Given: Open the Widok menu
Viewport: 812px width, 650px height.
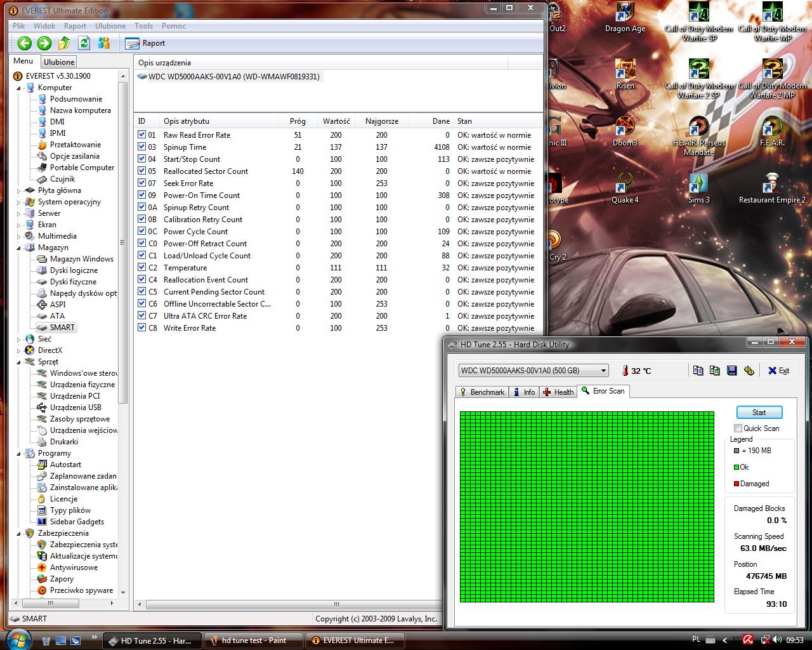Looking at the screenshot, I should (x=44, y=26).
